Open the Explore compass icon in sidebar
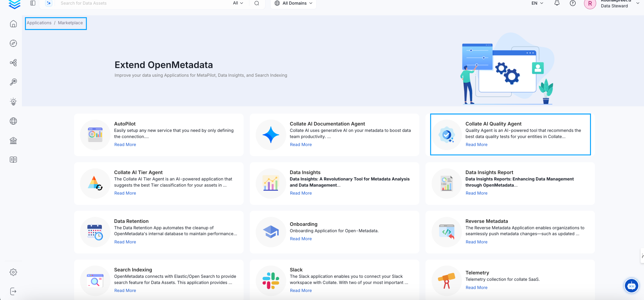 pyautogui.click(x=13, y=43)
